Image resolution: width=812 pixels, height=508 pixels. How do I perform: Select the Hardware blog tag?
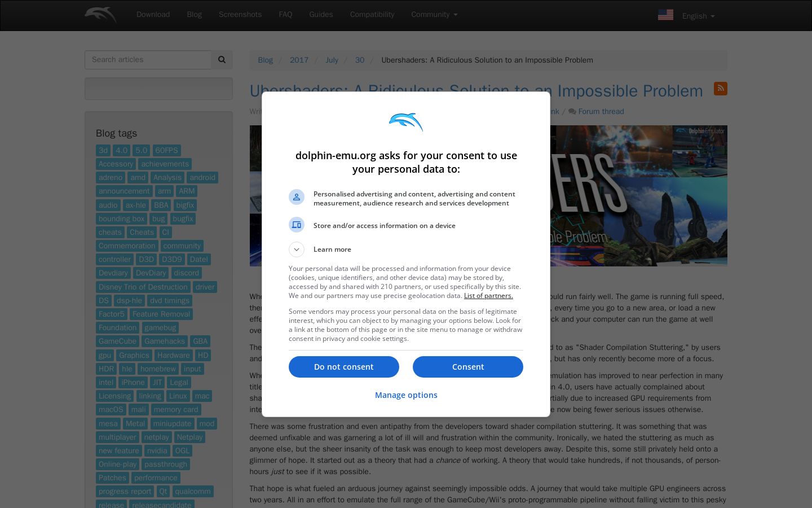[174, 355]
